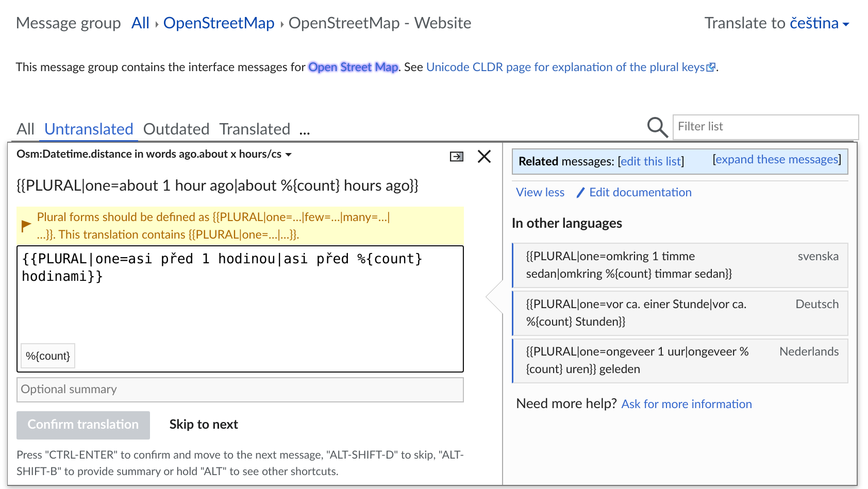Screen dimensions: 868x489
Task: Close the translation editor with X
Action: [x=484, y=156]
